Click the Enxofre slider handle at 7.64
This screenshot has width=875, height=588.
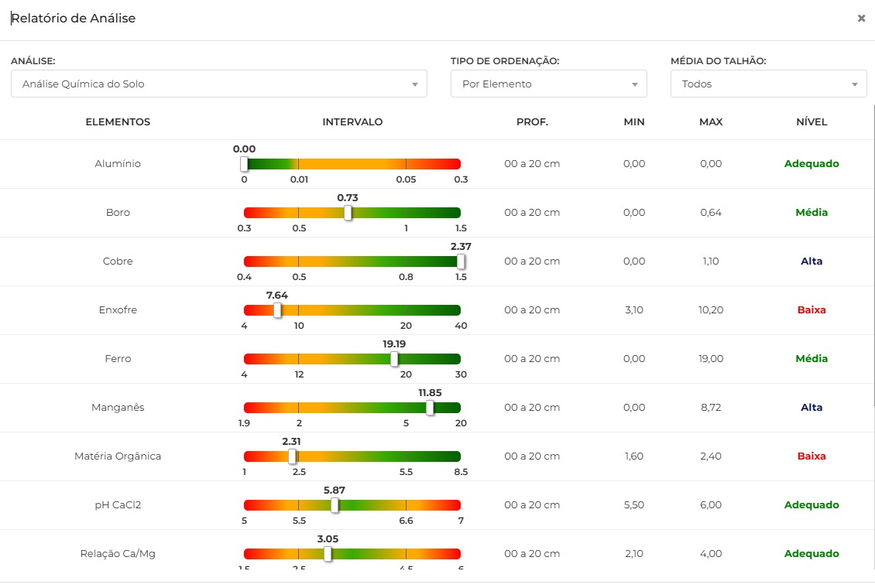point(277,310)
